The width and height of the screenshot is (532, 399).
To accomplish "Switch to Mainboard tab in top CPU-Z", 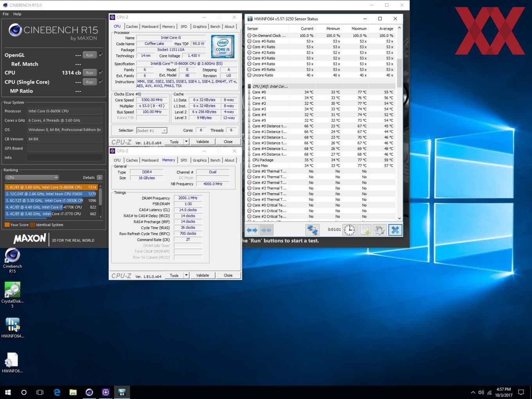I will (x=150, y=27).
